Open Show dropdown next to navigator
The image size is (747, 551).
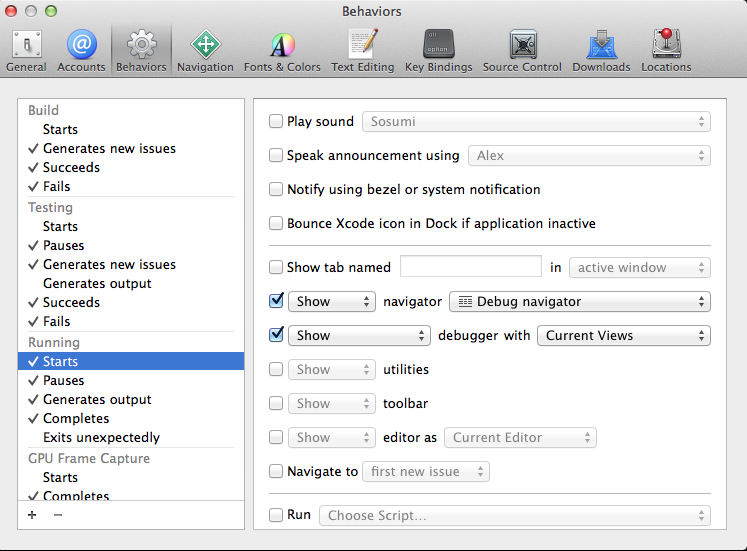pyautogui.click(x=332, y=301)
